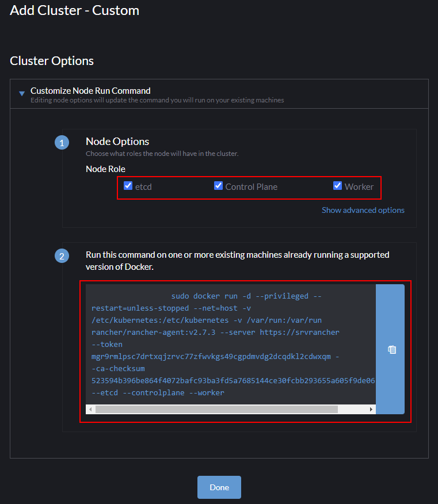The width and height of the screenshot is (438, 504).
Task: Click the etcd label text
Action: point(143,186)
